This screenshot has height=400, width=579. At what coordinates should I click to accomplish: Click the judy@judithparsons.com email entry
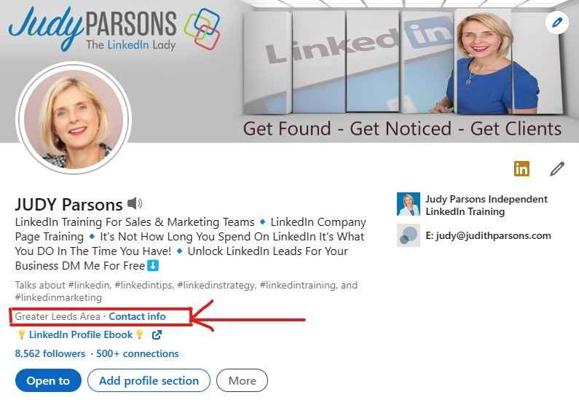tap(488, 236)
